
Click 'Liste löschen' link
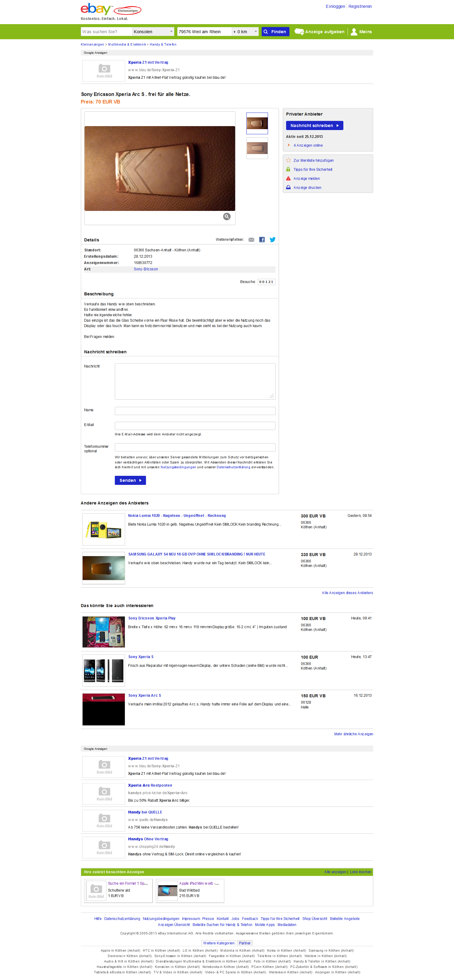coord(361,872)
